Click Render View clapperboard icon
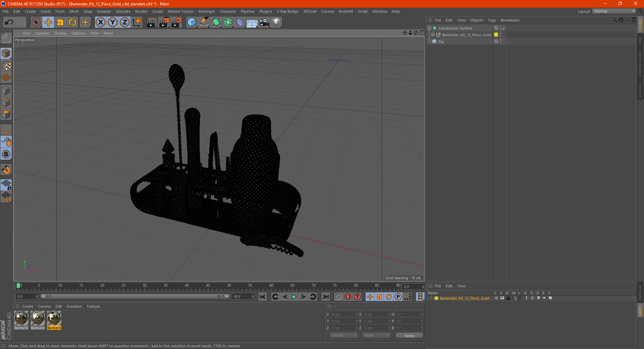This screenshot has width=644, height=349. point(152,22)
